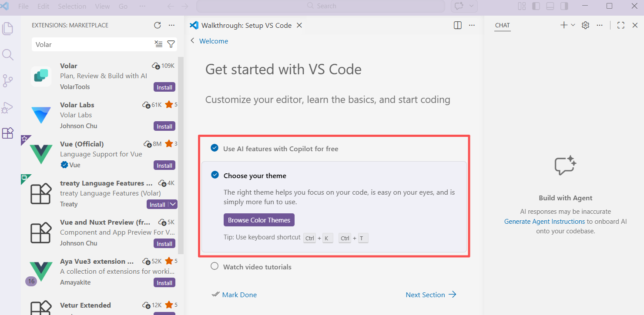Screen dimensions: 644x315
Task: Install the Vue (Official) extension
Action: pos(164,166)
